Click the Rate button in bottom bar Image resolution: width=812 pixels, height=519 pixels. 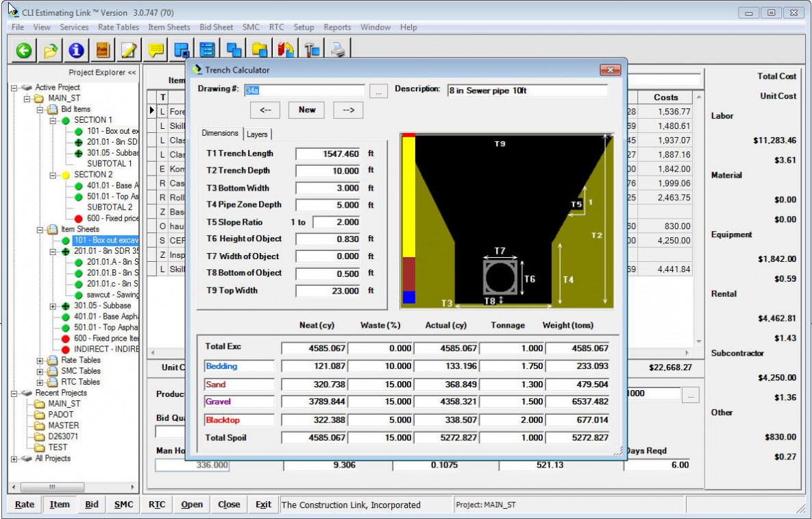(25, 505)
